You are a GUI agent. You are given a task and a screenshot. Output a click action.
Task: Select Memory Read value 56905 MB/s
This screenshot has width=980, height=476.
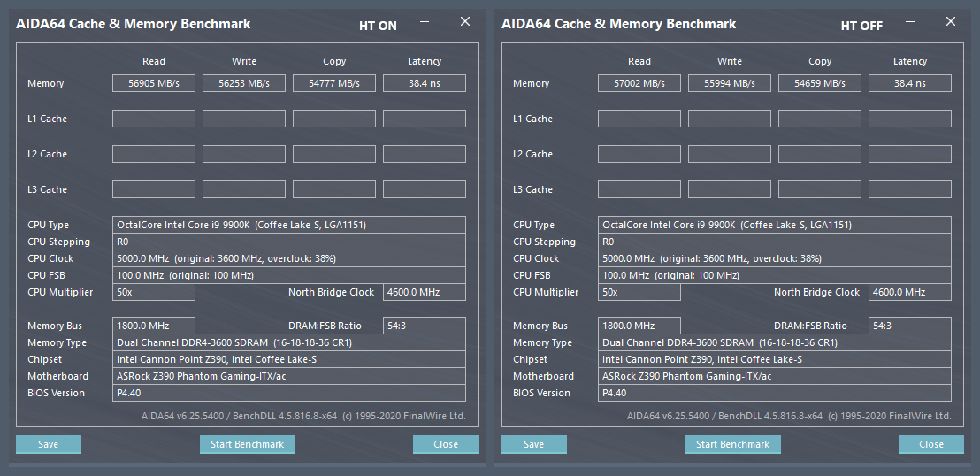(x=154, y=83)
